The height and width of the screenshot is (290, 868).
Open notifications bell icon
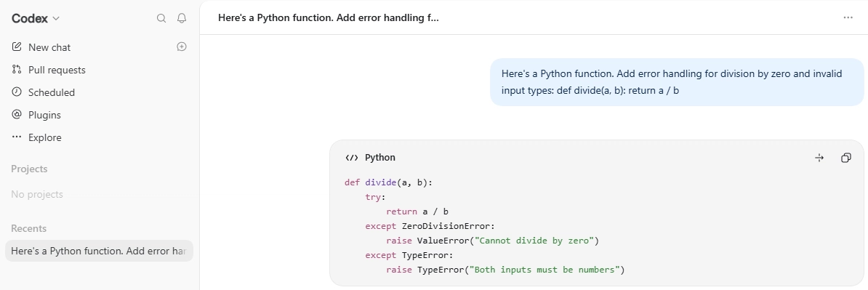coord(182,18)
